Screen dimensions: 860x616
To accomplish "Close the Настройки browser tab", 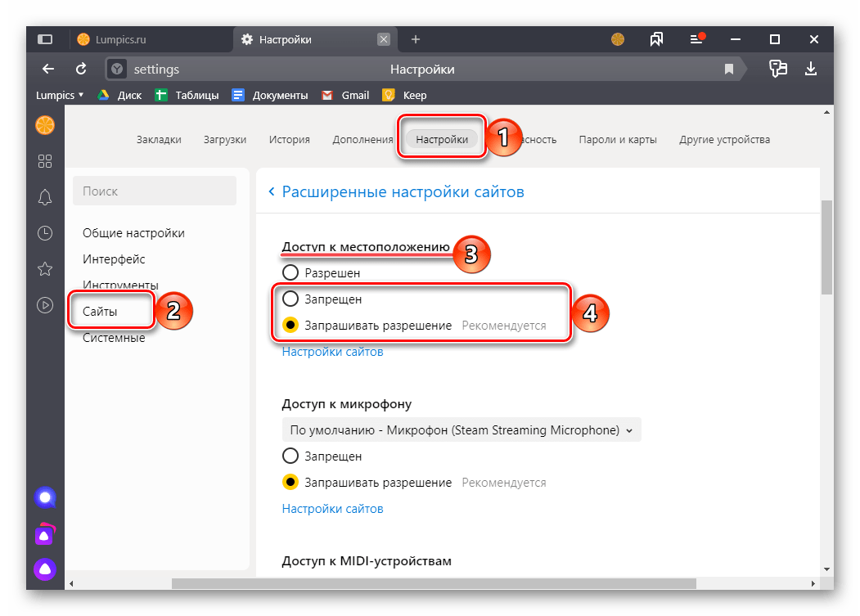I will click(x=384, y=39).
